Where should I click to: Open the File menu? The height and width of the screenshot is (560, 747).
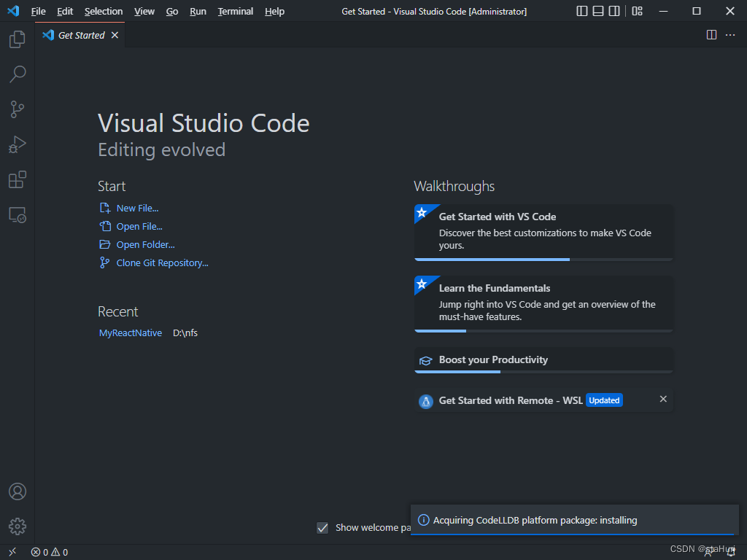coord(38,12)
